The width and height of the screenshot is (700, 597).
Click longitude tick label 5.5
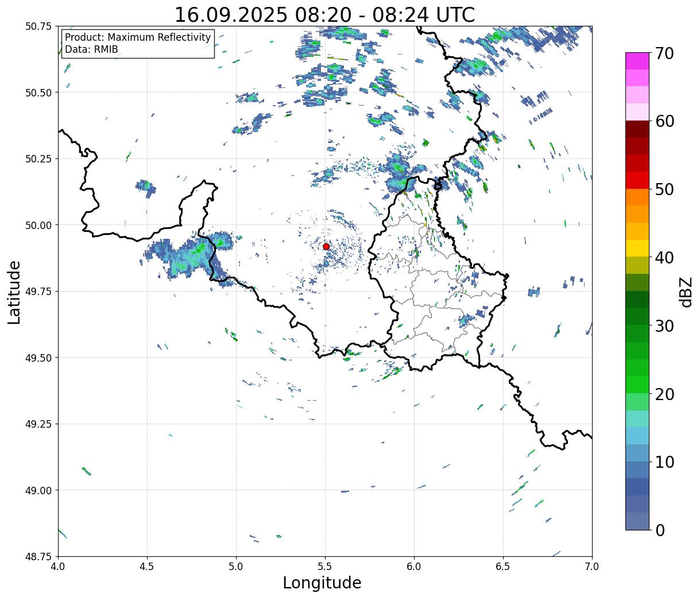point(325,567)
